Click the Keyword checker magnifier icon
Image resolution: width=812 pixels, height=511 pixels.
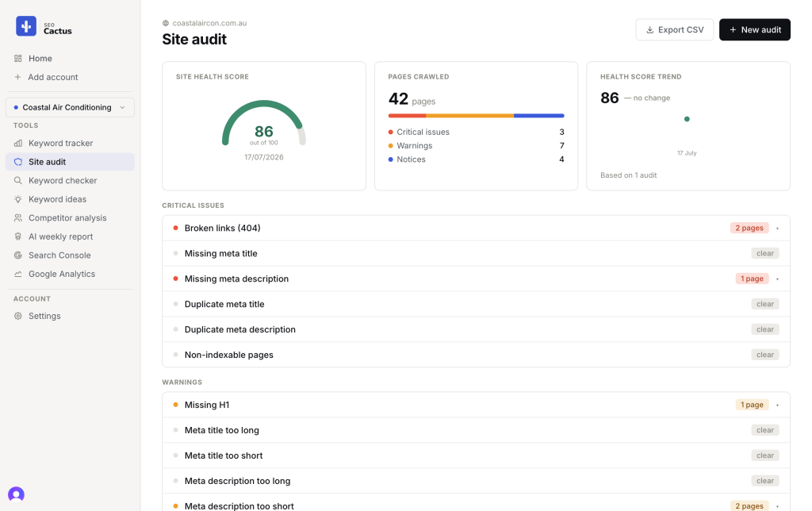click(18, 180)
